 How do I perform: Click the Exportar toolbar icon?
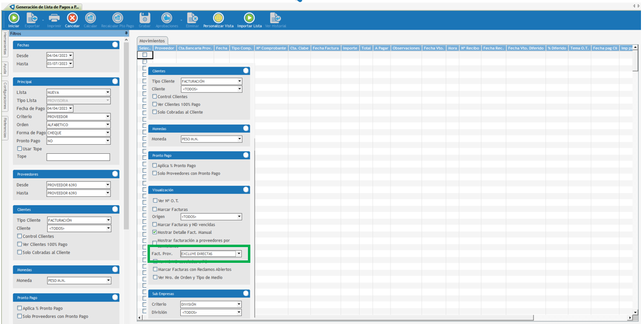pyautogui.click(x=32, y=18)
